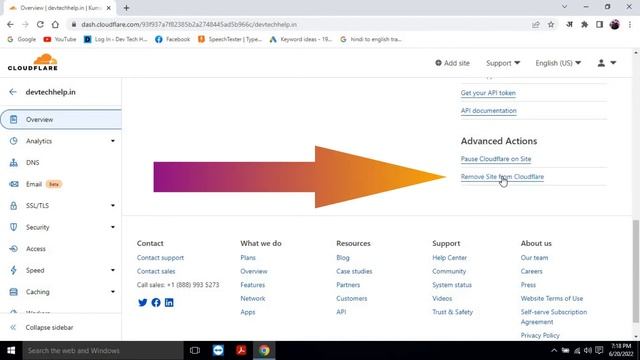This screenshot has width=640, height=360.
Task: Open Task View on taskbar
Action: [x=195, y=350]
